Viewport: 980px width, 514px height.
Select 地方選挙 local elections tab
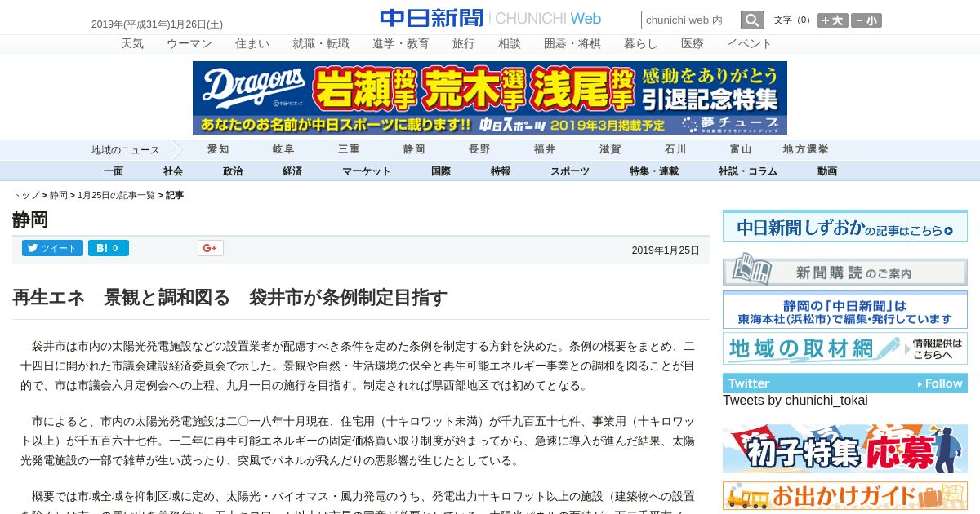tap(806, 149)
